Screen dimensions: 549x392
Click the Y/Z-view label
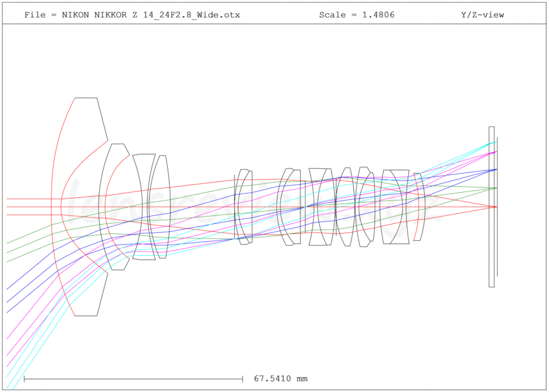483,14
